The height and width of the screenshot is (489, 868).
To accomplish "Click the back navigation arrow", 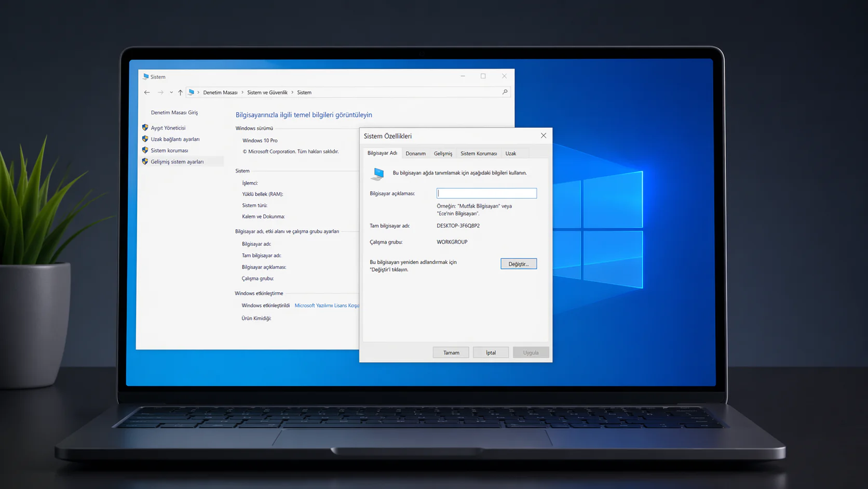I will [147, 91].
